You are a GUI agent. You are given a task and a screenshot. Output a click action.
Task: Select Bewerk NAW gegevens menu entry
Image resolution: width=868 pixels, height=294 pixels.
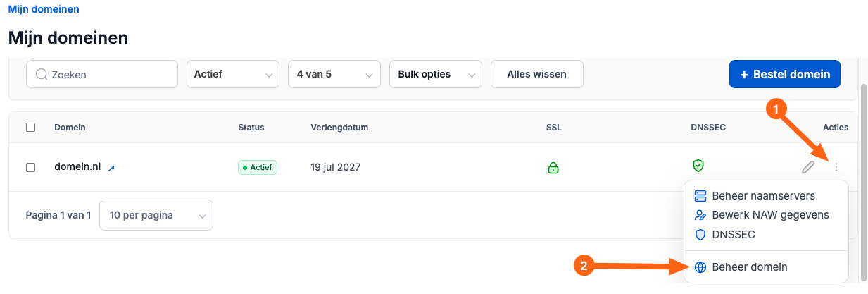[762, 215]
